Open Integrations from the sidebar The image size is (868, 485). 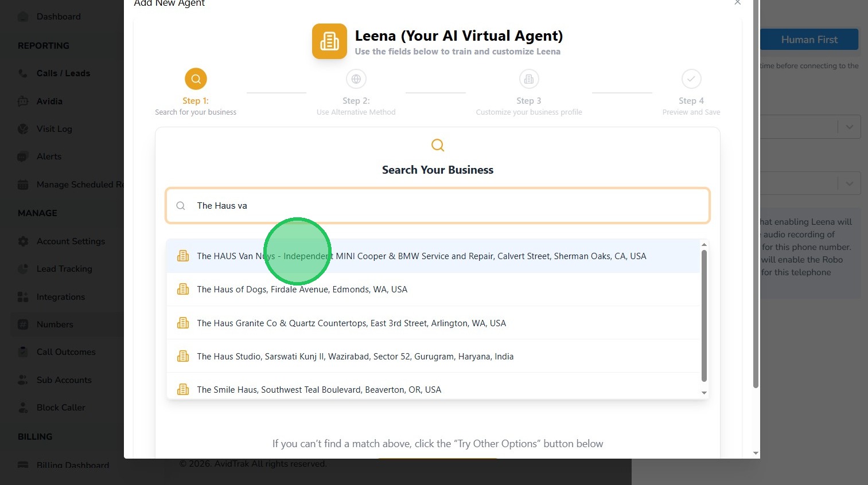click(x=60, y=297)
